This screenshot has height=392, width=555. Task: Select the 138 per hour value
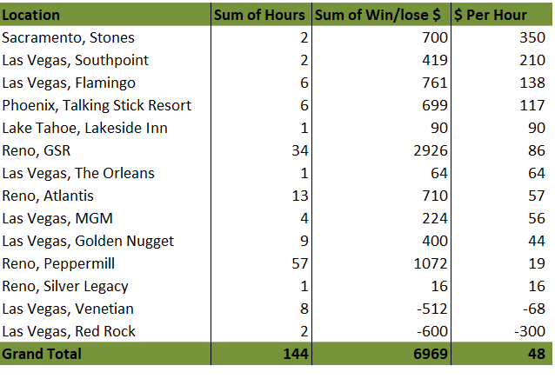532,83
